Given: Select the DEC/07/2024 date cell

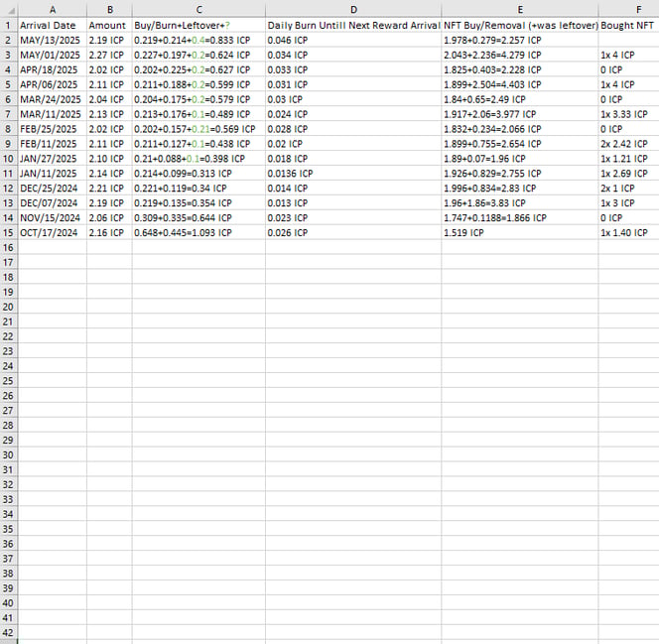Looking at the screenshot, I should [53, 202].
